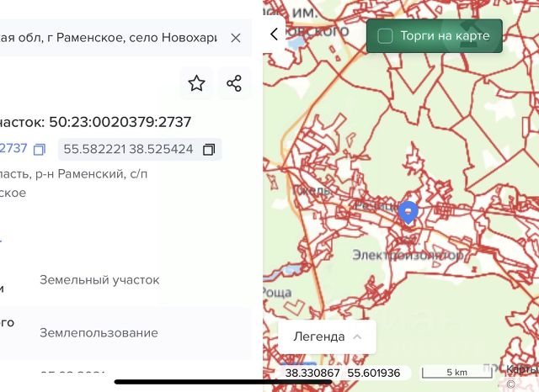
Task: Click map coordinates 38.330867 55.601936 readout
Action: click(343, 373)
